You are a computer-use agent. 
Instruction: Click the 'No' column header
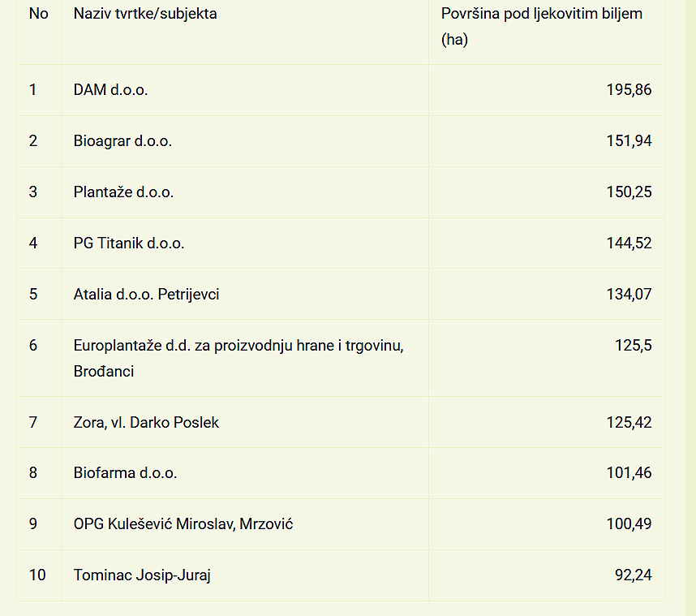pos(39,14)
